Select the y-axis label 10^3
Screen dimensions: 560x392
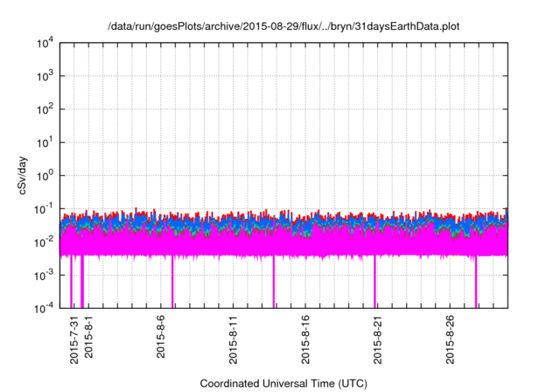tap(45, 76)
